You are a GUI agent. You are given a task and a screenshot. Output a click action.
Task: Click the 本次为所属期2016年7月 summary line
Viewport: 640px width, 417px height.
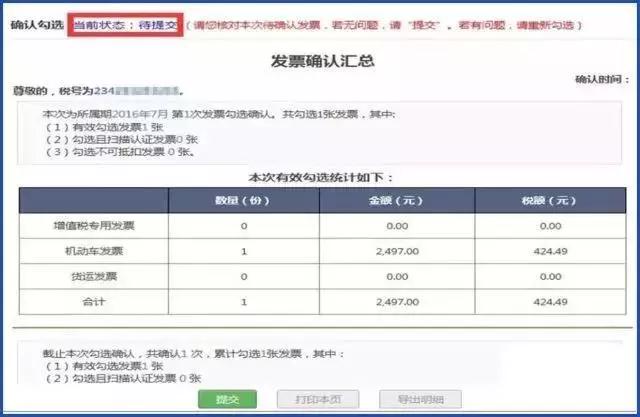pos(219,114)
